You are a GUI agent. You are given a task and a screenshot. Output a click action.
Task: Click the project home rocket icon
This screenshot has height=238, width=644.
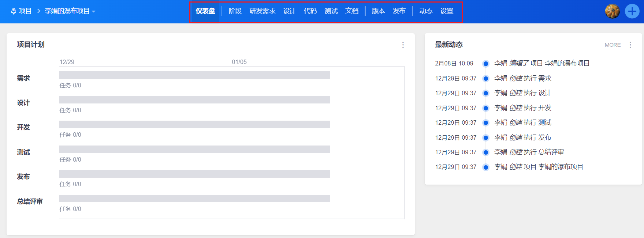[14, 11]
